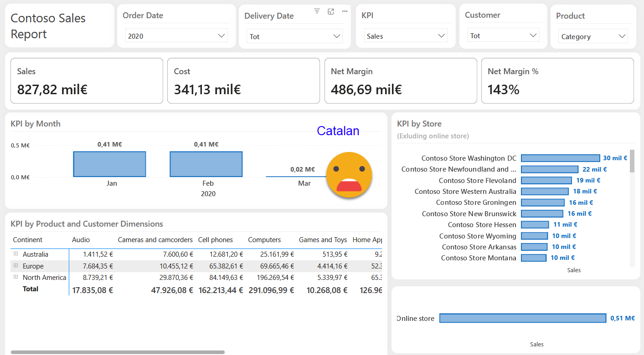Open the Order Date 2020 dropdown
This screenshot has width=644, height=355.
[x=176, y=36]
